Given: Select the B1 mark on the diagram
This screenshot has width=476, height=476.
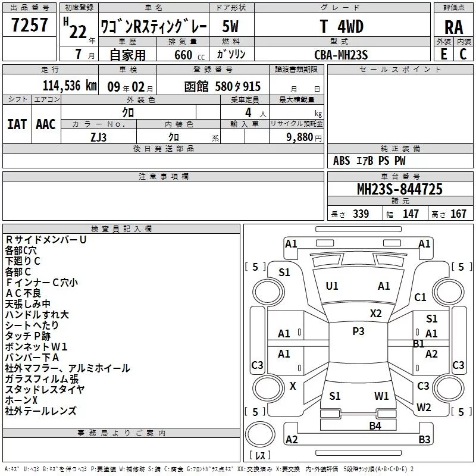Looking at the screenshot, I should coord(419,344).
